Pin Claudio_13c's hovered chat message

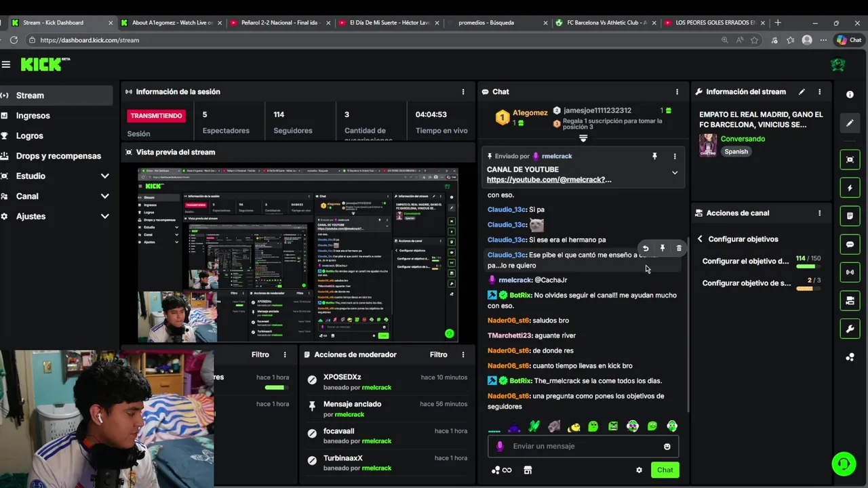[x=663, y=249]
